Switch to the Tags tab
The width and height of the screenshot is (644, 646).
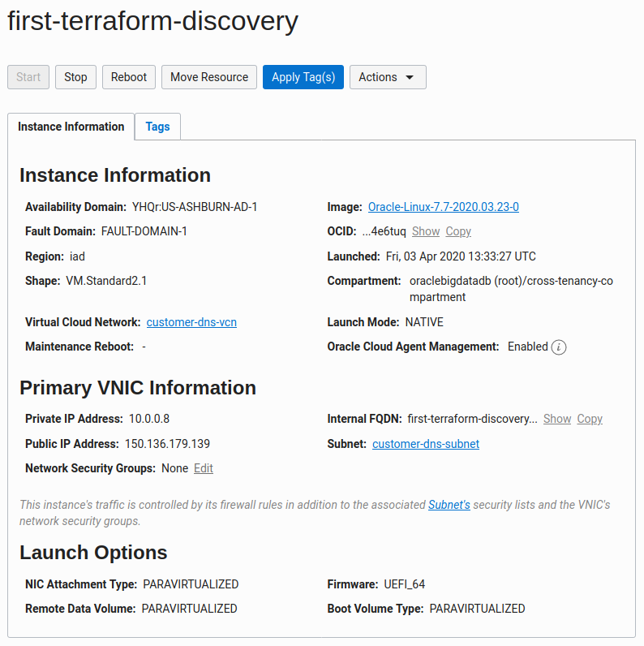[157, 127]
